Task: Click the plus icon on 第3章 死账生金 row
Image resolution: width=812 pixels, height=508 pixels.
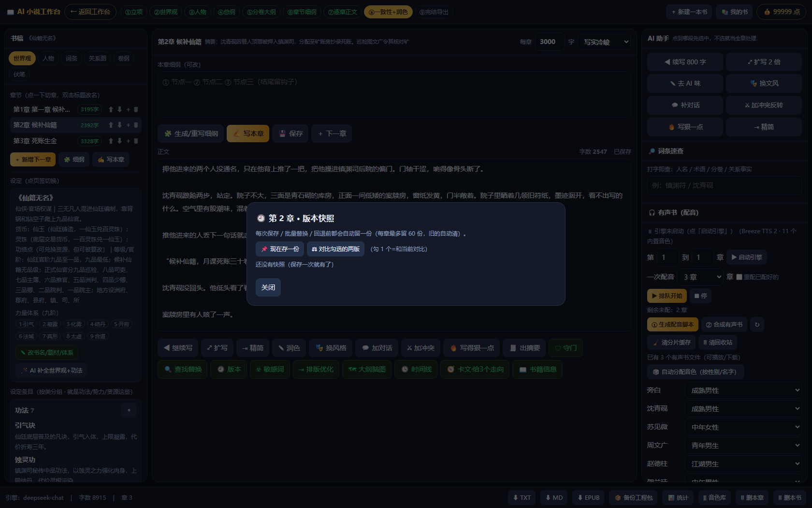Action: 129,141
